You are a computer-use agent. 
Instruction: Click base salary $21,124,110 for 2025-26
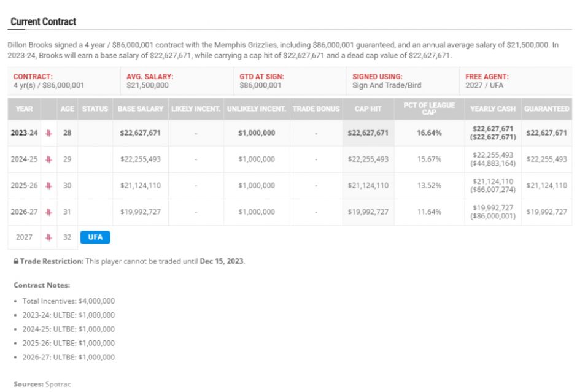click(x=140, y=186)
